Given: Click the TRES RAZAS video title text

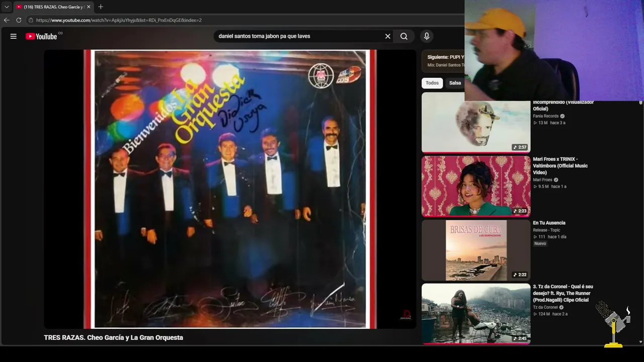Looking at the screenshot, I should click(x=114, y=338).
